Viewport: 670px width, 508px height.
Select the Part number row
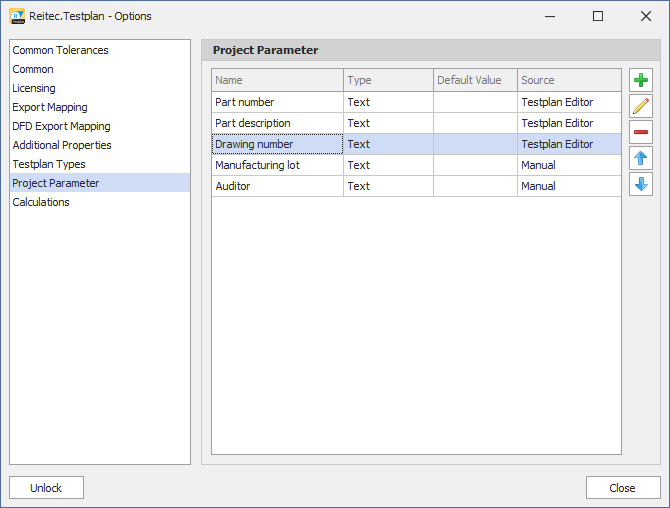point(276,102)
